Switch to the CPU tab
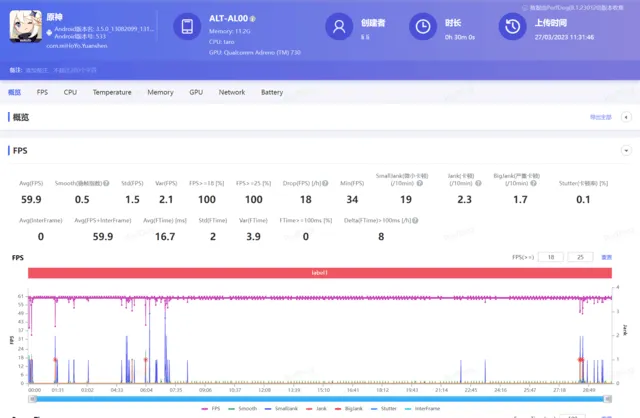 (70, 92)
